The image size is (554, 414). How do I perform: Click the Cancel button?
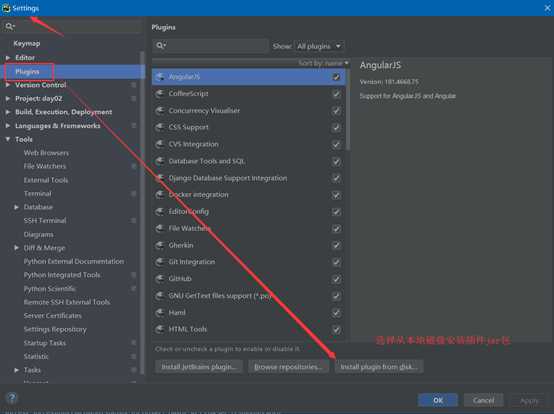point(483,400)
